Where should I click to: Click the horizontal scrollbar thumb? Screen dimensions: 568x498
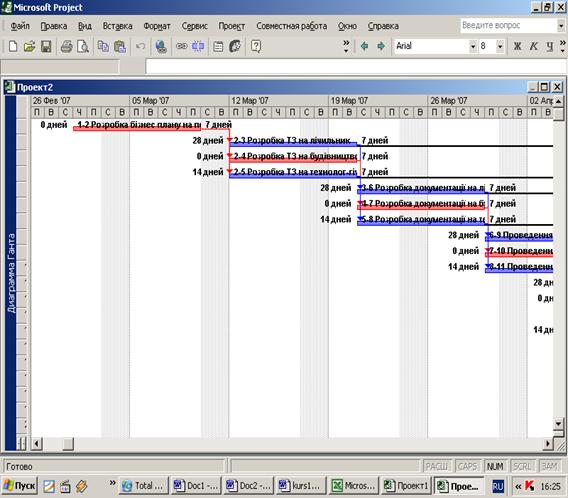pyautogui.click(x=68, y=444)
